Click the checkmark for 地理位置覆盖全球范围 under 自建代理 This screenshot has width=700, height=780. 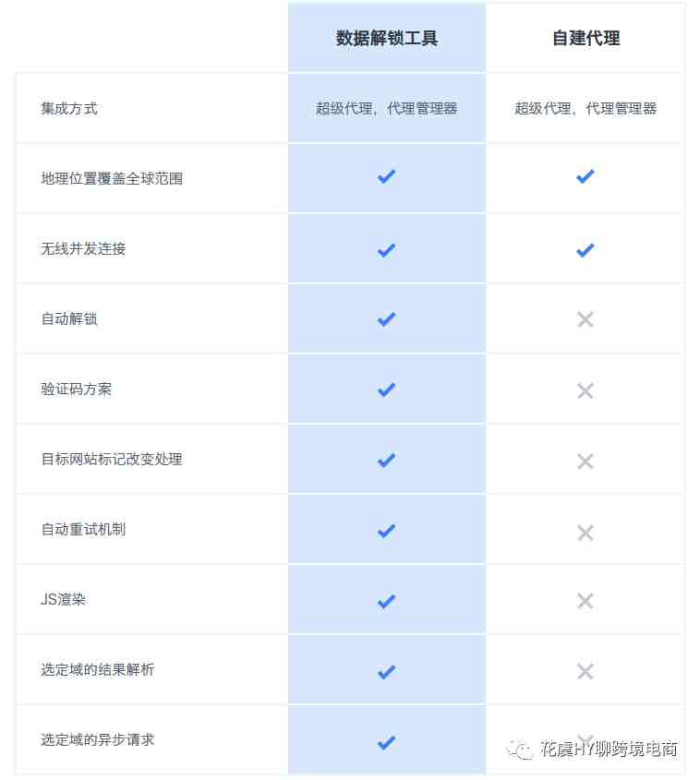click(x=585, y=176)
